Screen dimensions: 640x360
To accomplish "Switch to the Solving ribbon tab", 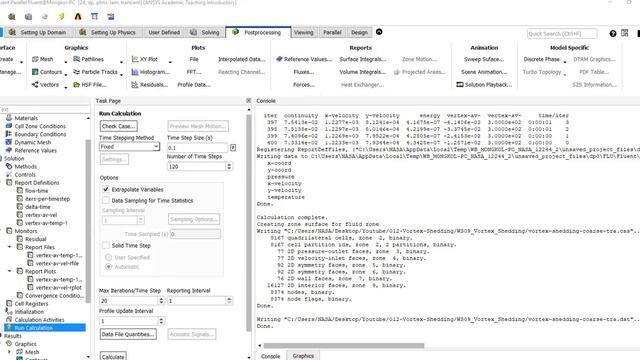I will (x=204, y=32).
